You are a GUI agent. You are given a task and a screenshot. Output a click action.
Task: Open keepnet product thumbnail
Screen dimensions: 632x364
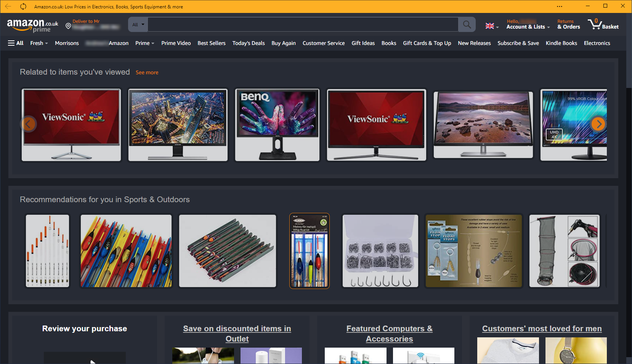point(565,251)
